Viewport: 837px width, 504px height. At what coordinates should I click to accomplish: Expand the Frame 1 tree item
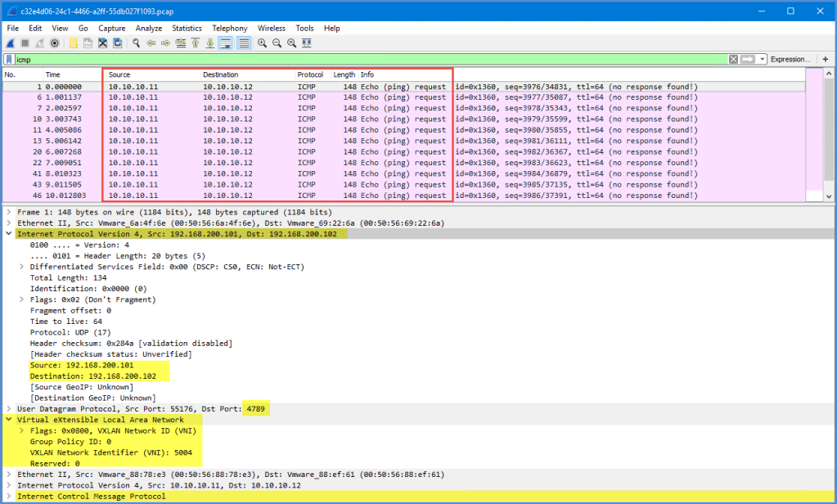[x=8, y=209]
